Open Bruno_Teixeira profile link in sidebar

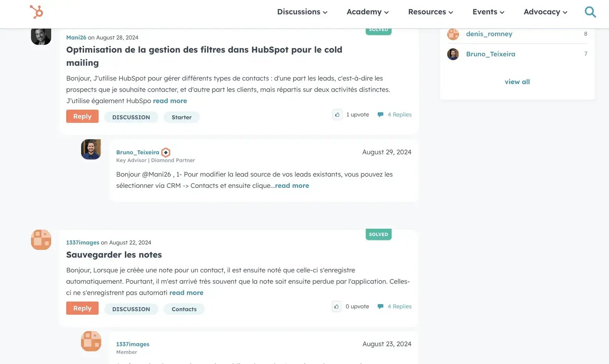coord(491,54)
